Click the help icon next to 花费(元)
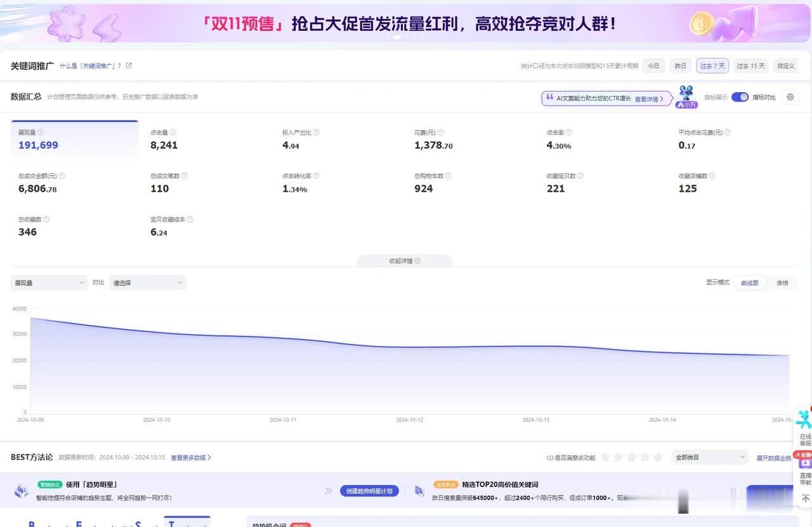 click(440, 132)
